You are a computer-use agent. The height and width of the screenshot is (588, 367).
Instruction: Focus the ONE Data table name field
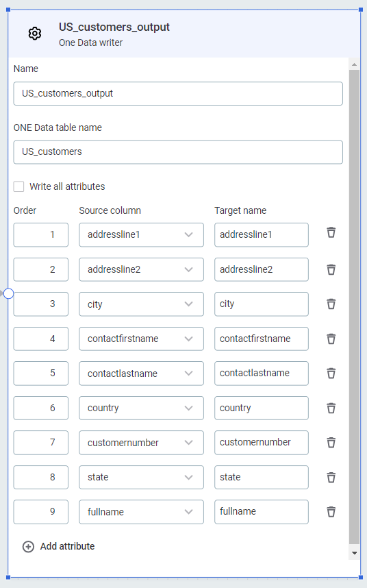178,152
